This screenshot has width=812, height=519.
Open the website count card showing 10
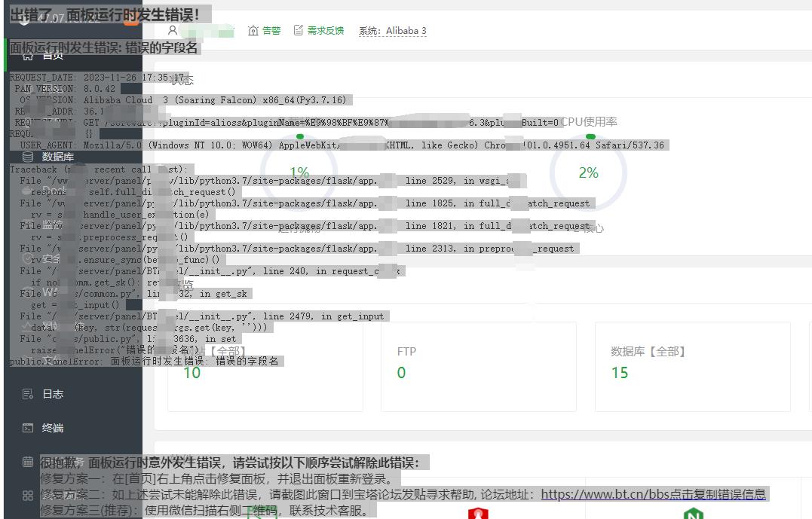point(265,366)
